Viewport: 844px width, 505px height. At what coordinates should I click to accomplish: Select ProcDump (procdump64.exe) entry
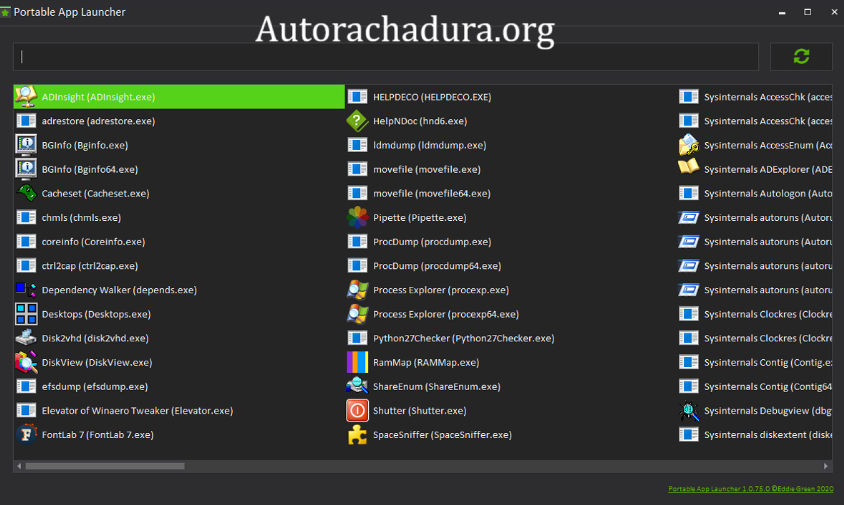(x=510, y=265)
